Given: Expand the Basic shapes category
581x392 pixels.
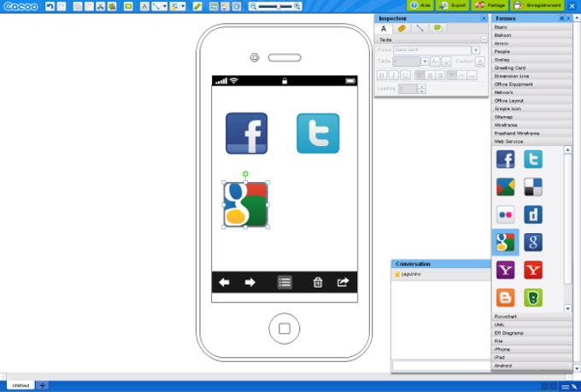Looking at the screenshot, I should coord(532,27).
